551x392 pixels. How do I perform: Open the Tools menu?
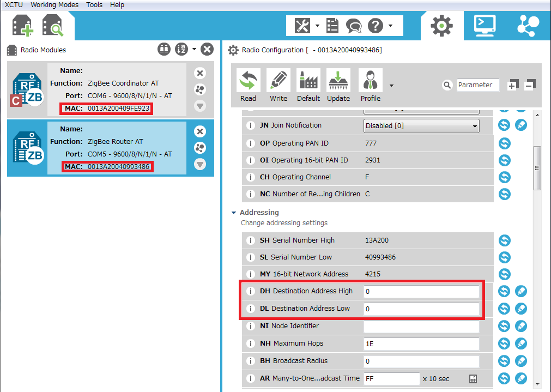94,4
